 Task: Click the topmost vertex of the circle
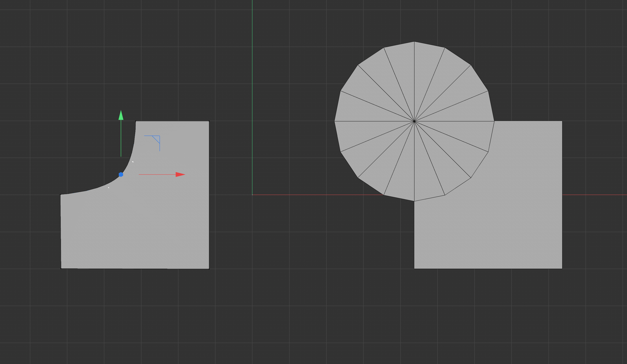pyautogui.click(x=414, y=42)
